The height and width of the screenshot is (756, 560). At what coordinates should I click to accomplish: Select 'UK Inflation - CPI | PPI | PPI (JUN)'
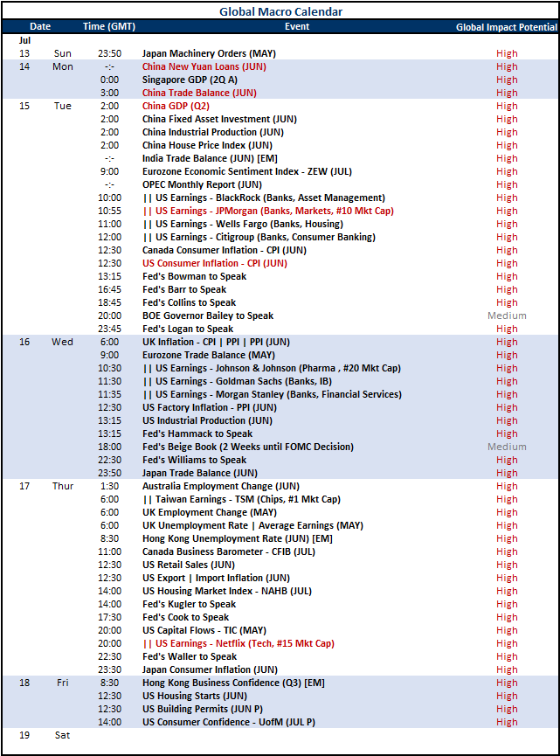coord(216,342)
